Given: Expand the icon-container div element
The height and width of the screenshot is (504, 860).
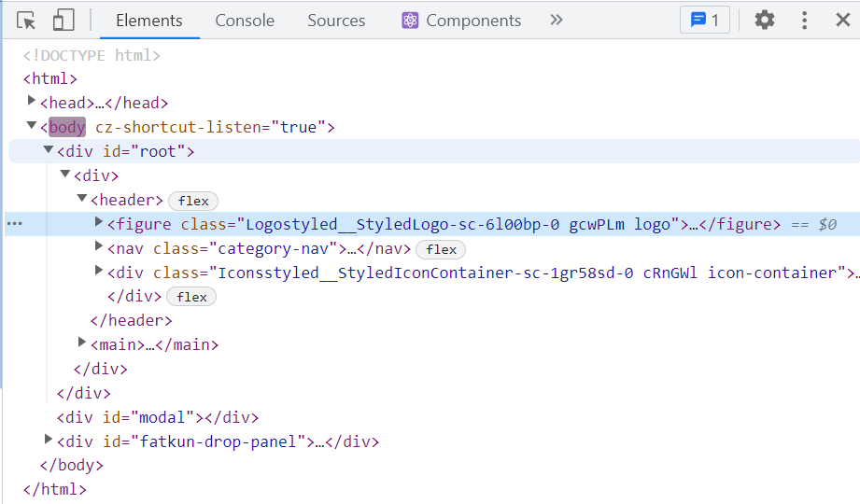Looking at the screenshot, I should point(99,271).
